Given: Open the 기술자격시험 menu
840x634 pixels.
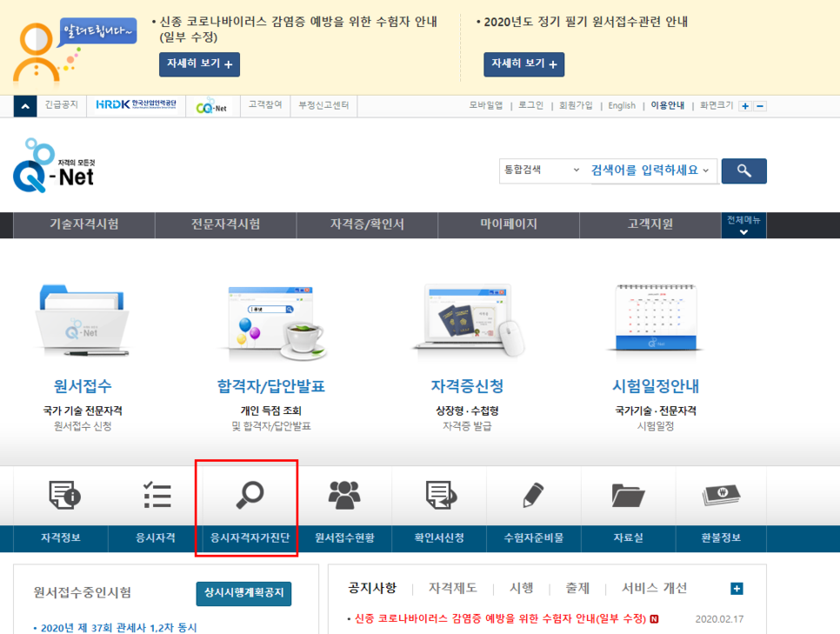Looking at the screenshot, I should click(84, 224).
